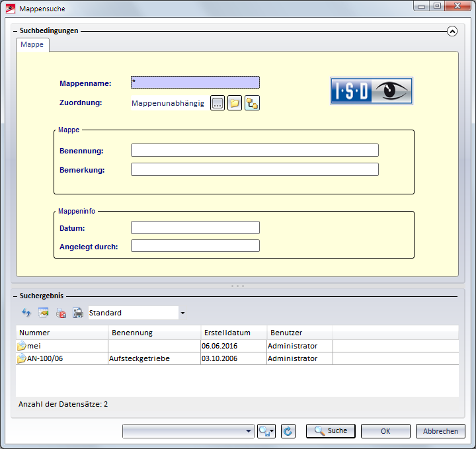Viewport: 476px width, 449px height.
Task: Click the ISD eye logo
Action: (x=371, y=91)
